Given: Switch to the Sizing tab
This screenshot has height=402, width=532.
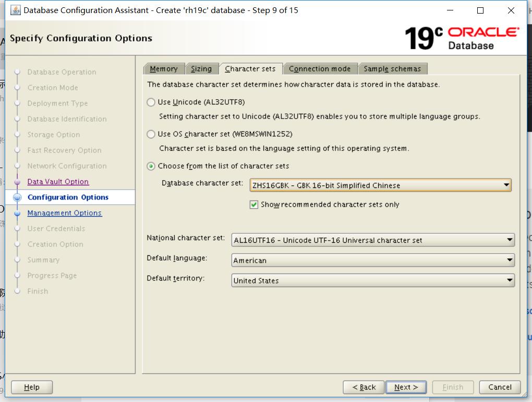Looking at the screenshot, I should [x=202, y=68].
